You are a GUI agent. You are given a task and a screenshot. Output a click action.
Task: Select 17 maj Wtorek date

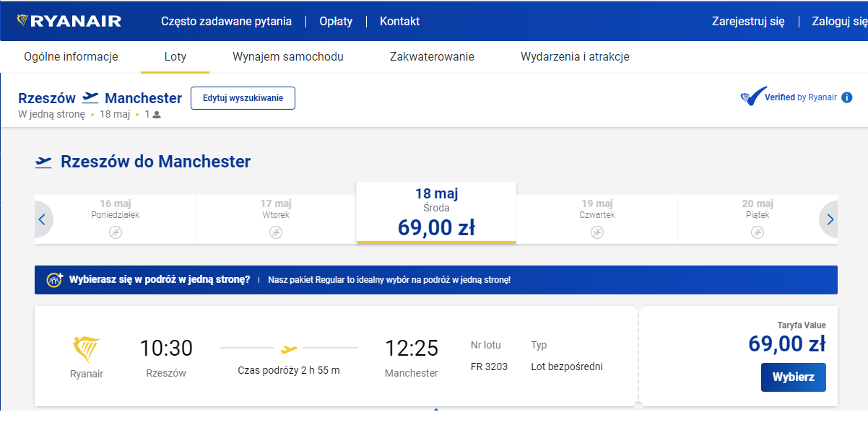point(276,219)
